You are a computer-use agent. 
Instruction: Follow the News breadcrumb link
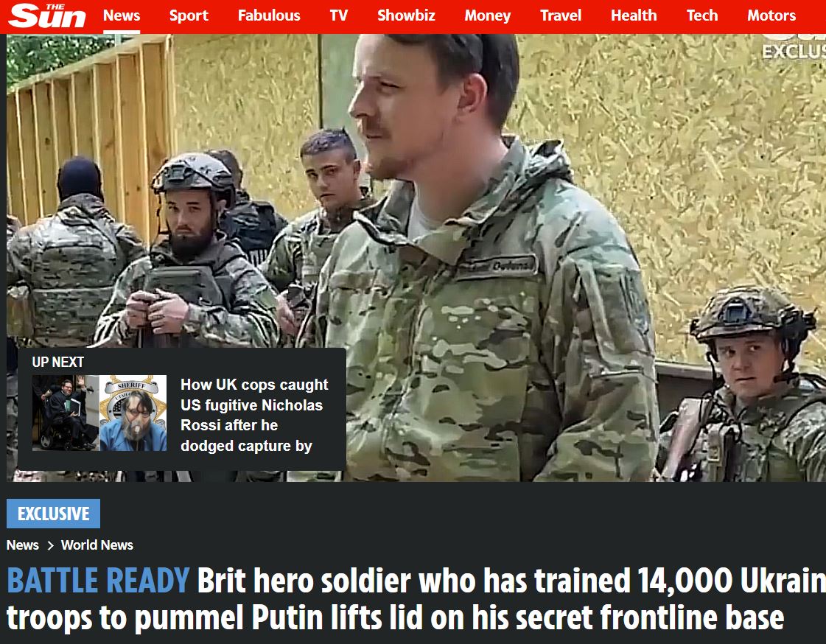click(x=23, y=545)
